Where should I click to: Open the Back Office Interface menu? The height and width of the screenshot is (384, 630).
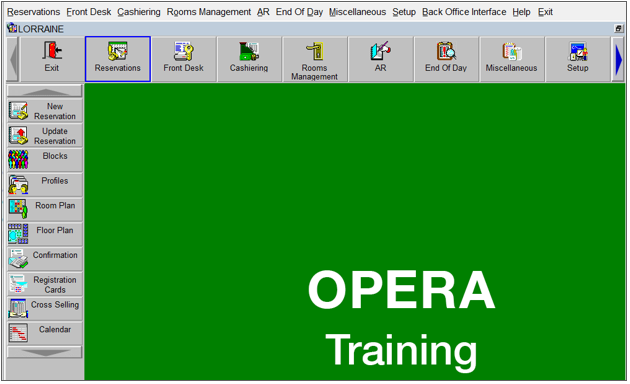click(464, 12)
